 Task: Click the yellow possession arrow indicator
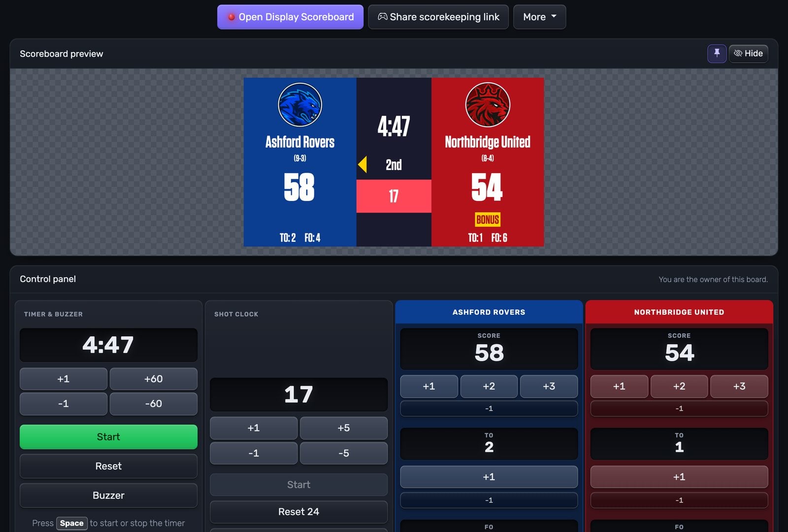tap(362, 165)
